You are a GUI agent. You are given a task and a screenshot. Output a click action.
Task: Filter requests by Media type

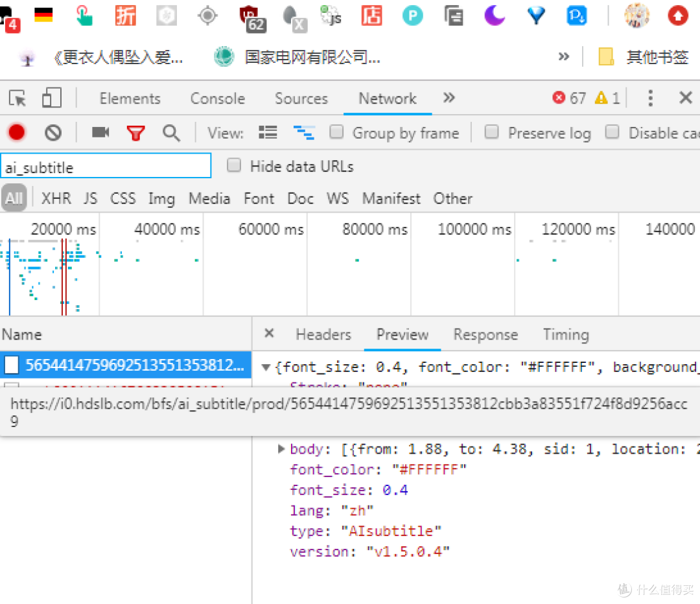click(209, 198)
